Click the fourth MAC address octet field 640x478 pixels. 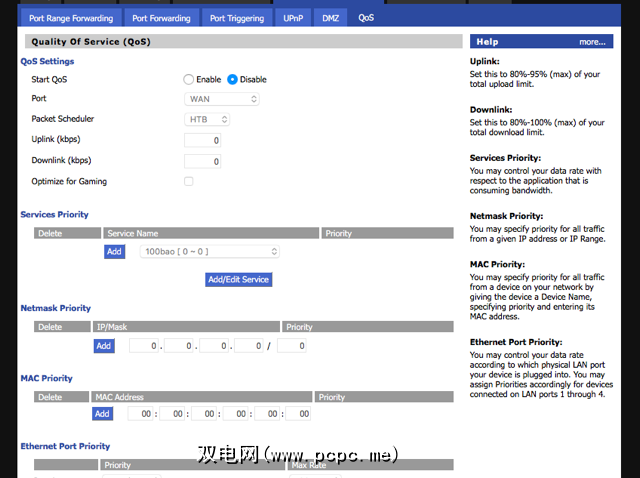point(236,414)
